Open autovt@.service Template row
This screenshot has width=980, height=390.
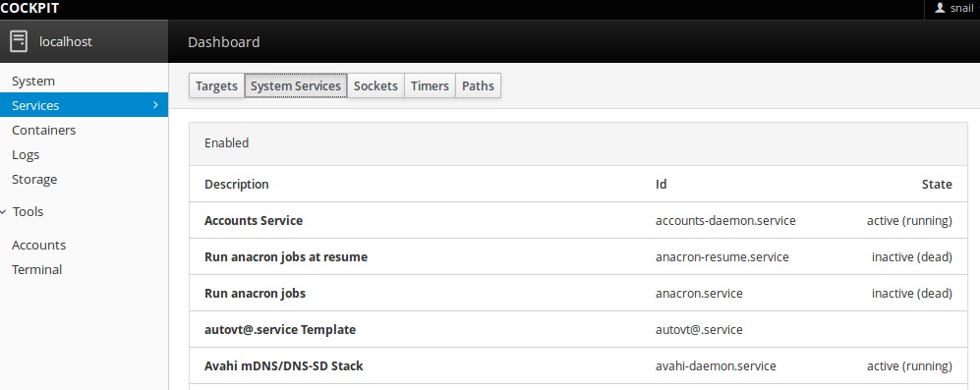(x=578, y=329)
